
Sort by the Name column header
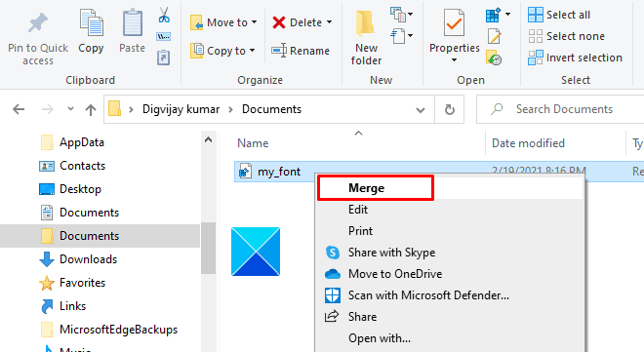coord(253,143)
